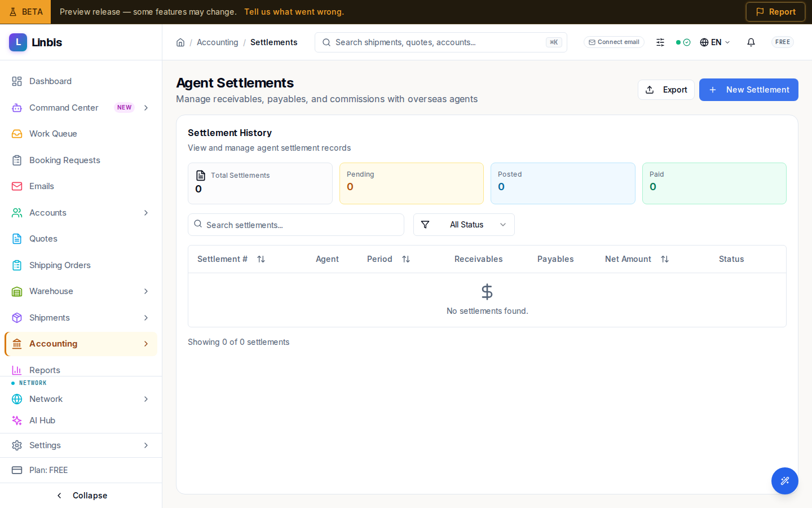Click the Report button in banner
812x508 pixels.
(775, 12)
